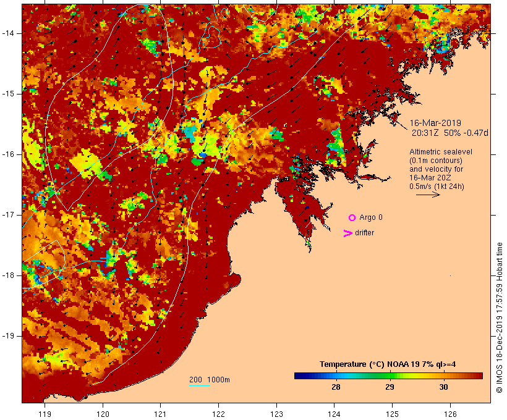Click the 'and velocity for' caption line
Screen dimensions: 507x420
[436, 169]
